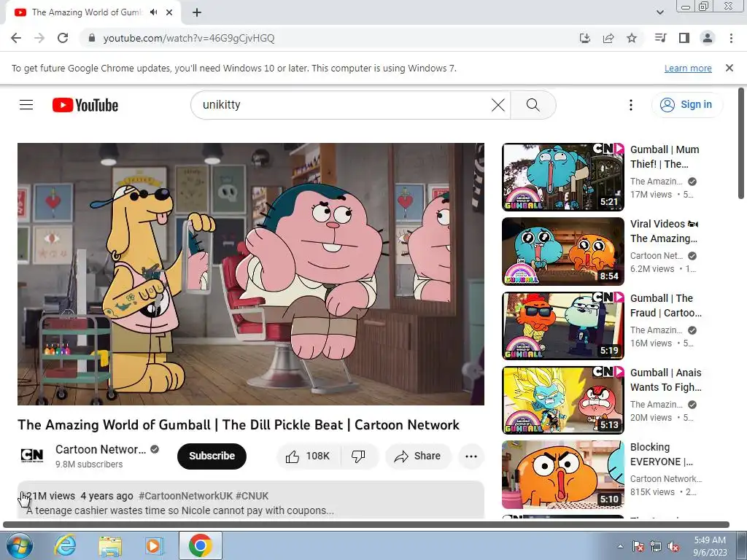This screenshot has width=747, height=560.
Task: Click the Chrome taskbar icon
Action: pos(200,545)
